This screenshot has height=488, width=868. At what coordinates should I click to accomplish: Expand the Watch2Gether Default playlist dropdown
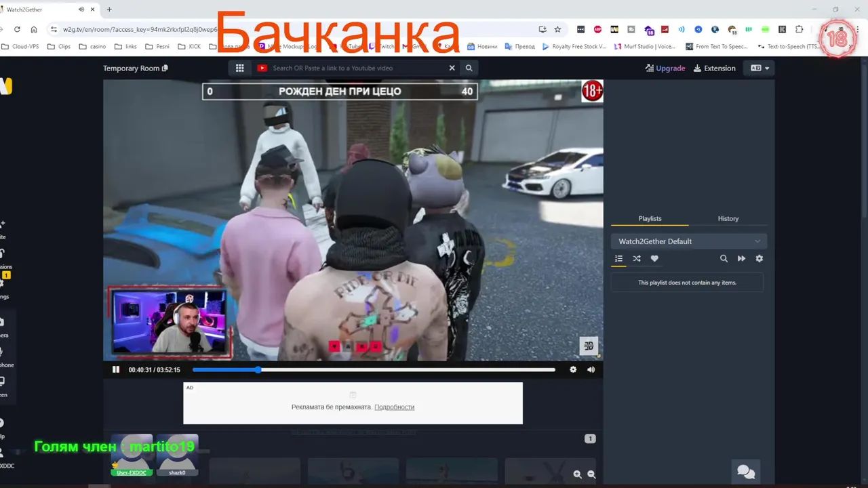688,241
